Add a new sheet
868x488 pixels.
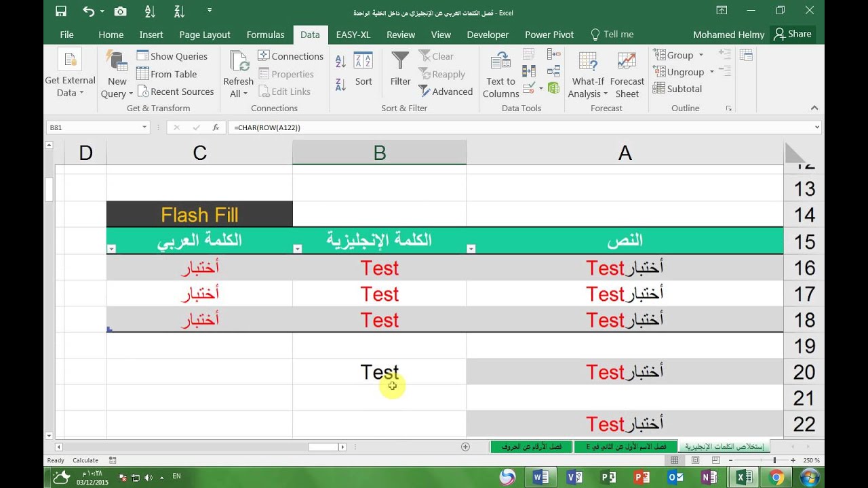(x=465, y=447)
